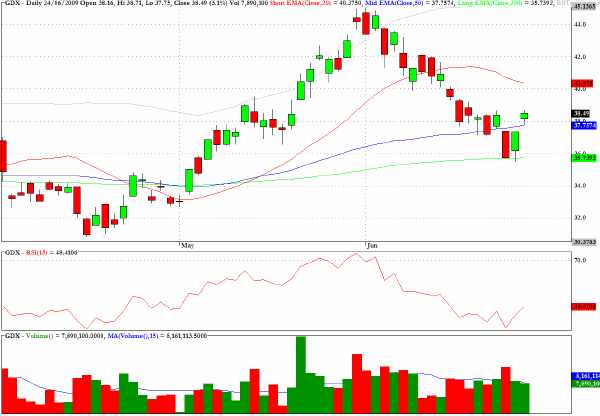Click the green 35.7392 EMA price tag
Screen dimensions: 600x416
click(x=584, y=157)
